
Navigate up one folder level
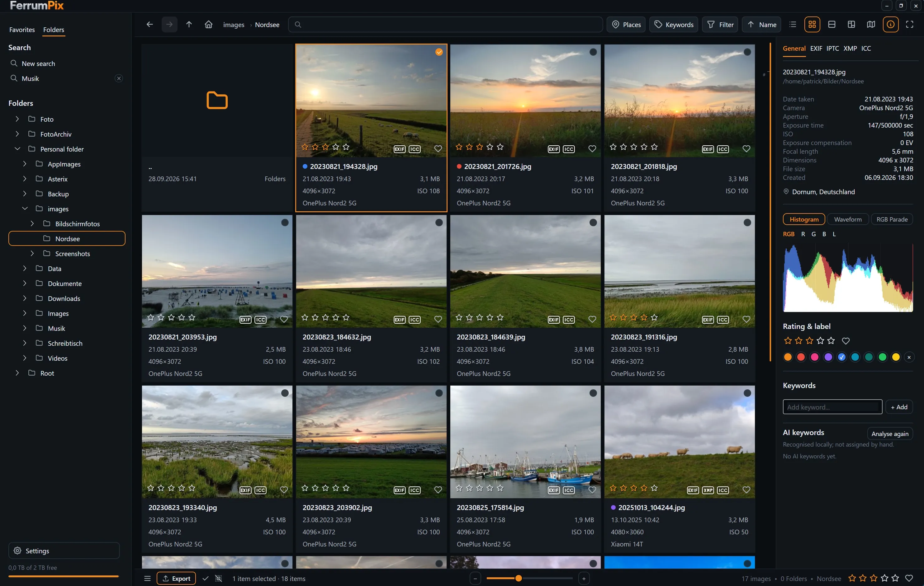189,25
